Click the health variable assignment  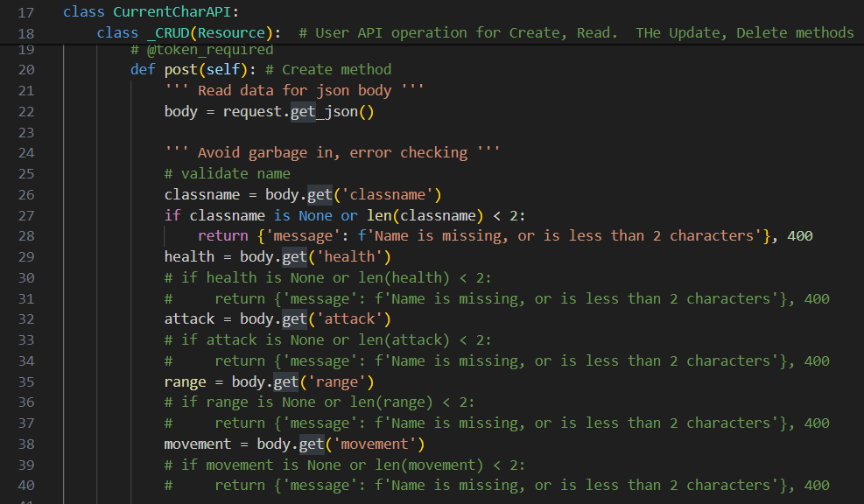pos(189,257)
